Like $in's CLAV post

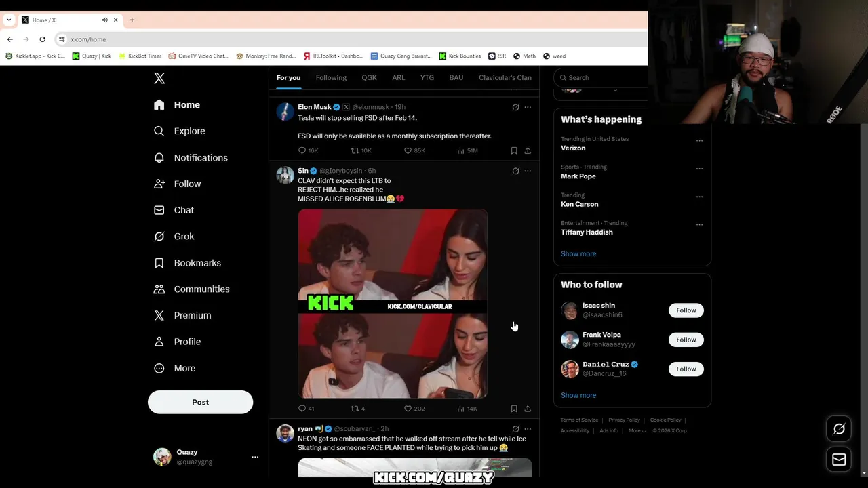(414, 409)
